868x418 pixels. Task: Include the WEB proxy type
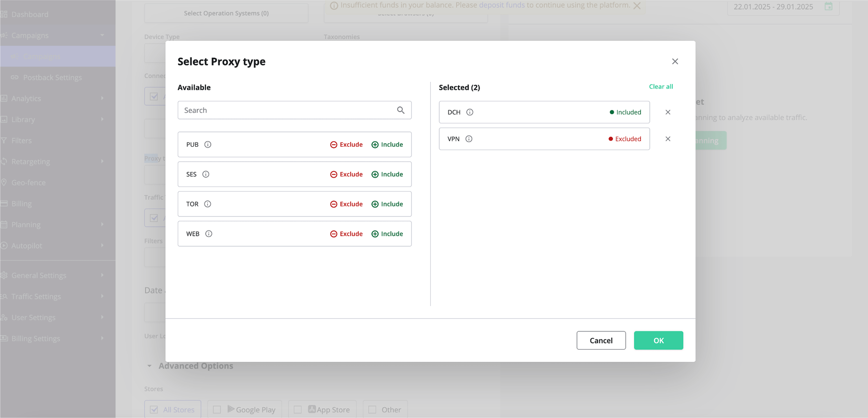point(387,234)
